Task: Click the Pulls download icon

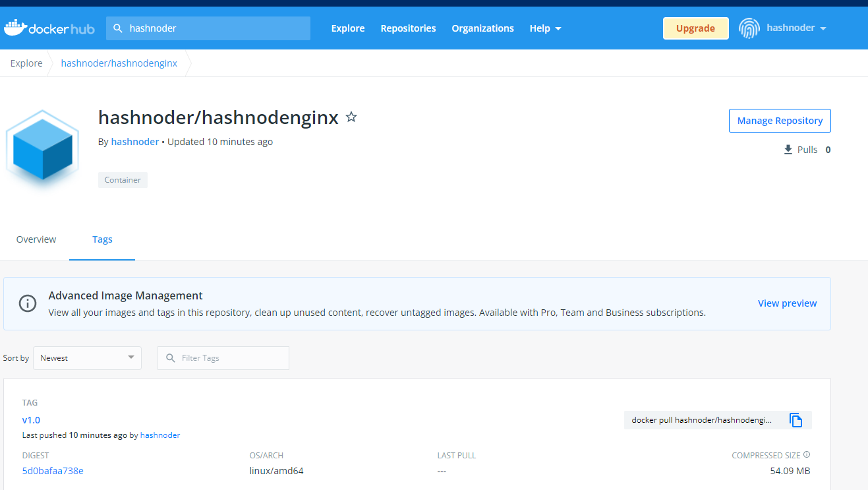Action: point(788,150)
